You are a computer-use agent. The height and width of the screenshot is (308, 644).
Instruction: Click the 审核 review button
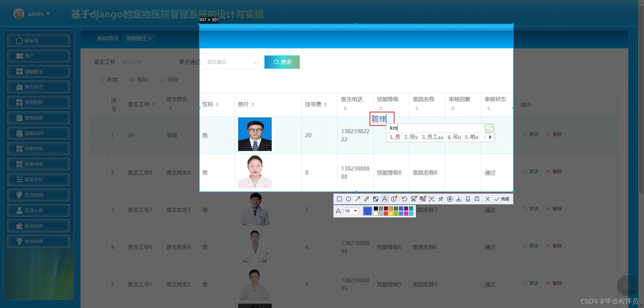click(x=169, y=80)
